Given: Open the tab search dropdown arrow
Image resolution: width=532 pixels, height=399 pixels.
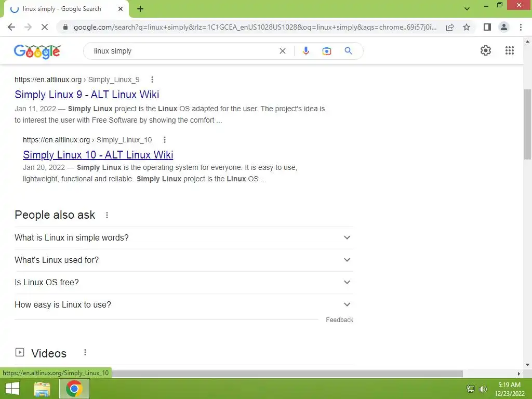Looking at the screenshot, I should (x=467, y=9).
